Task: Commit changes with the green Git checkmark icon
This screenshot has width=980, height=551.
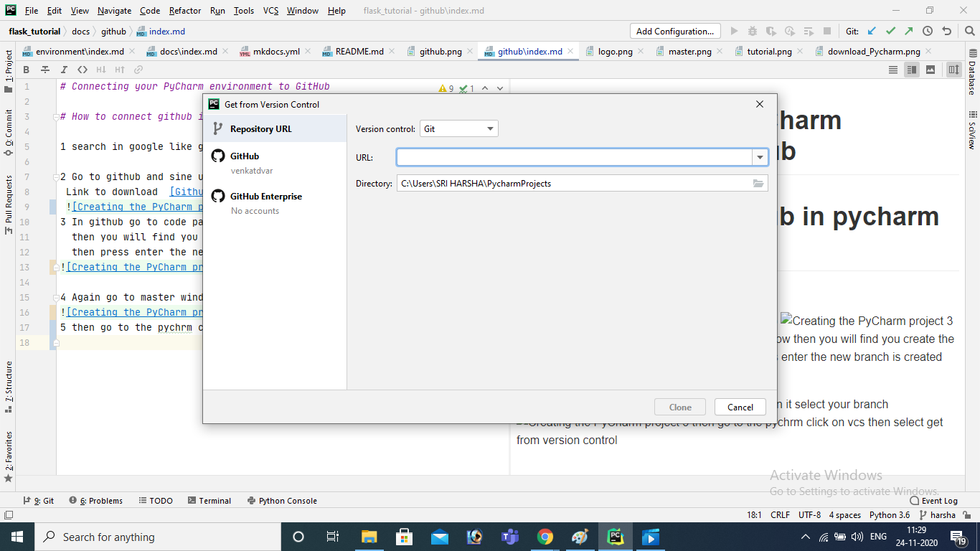Action: pos(890,31)
